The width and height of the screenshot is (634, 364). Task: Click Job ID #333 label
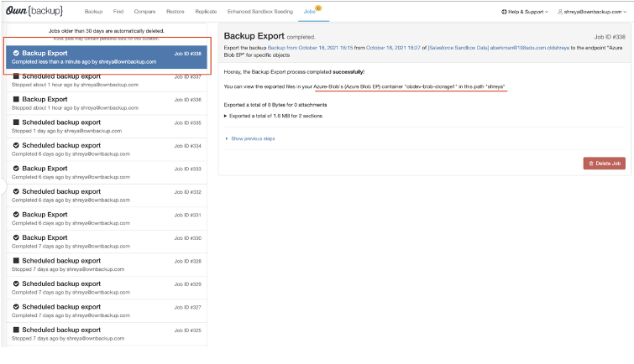pyautogui.click(x=187, y=169)
